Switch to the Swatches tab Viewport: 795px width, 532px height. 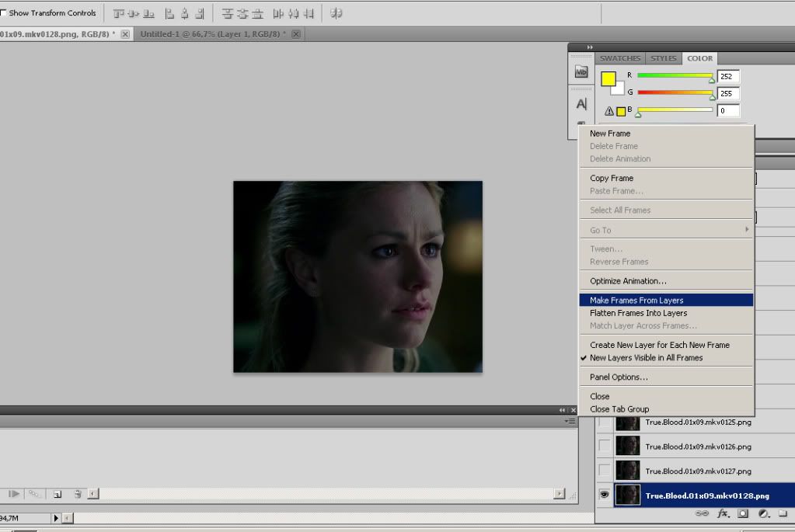620,58
